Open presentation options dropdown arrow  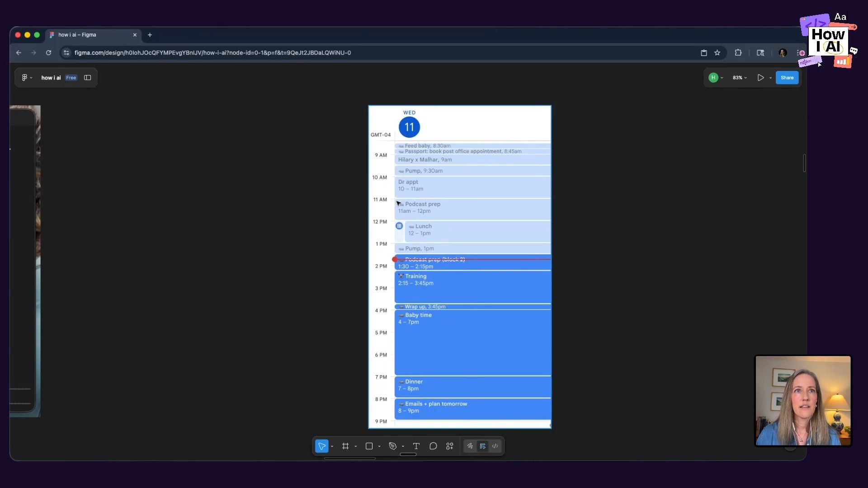pyautogui.click(x=770, y=78)
